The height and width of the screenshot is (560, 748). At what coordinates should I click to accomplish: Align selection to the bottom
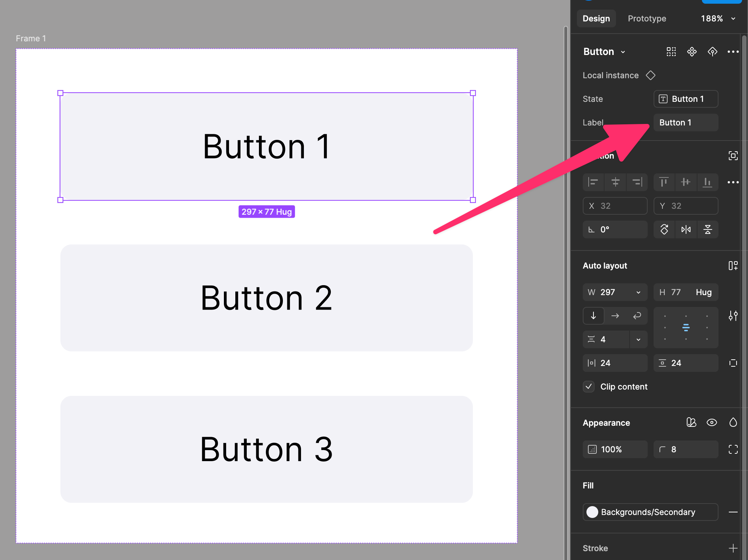pos(707,182)
